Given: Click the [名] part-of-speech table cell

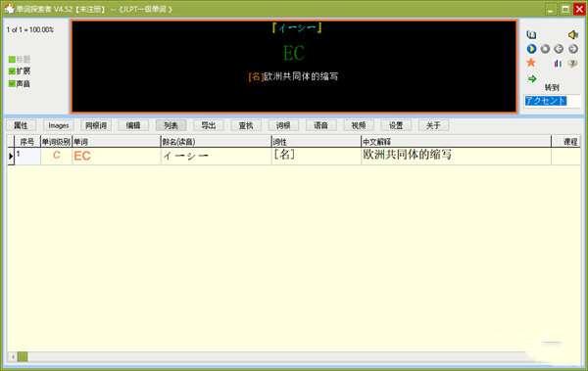Looking at the screenshot, I should click(317, 156).
